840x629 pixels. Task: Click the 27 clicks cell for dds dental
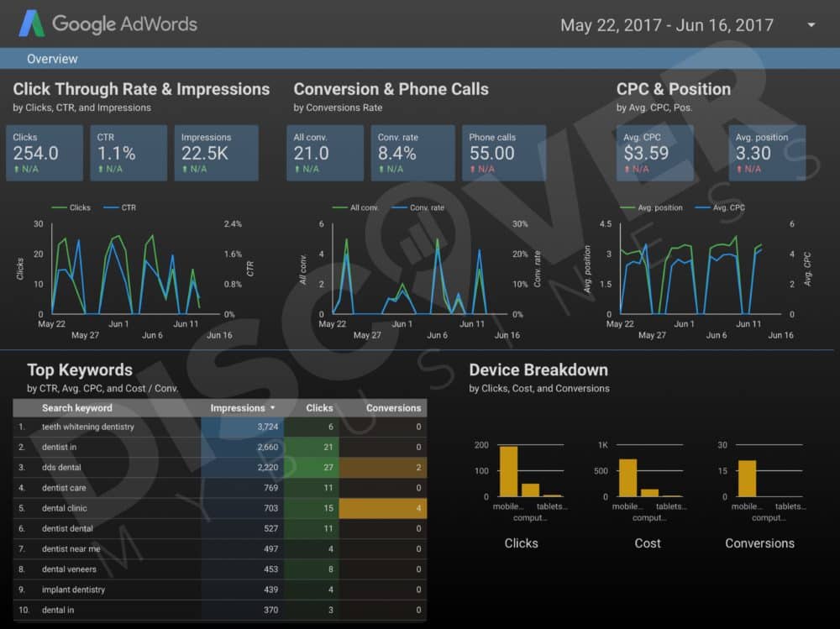tap(312, 468)
